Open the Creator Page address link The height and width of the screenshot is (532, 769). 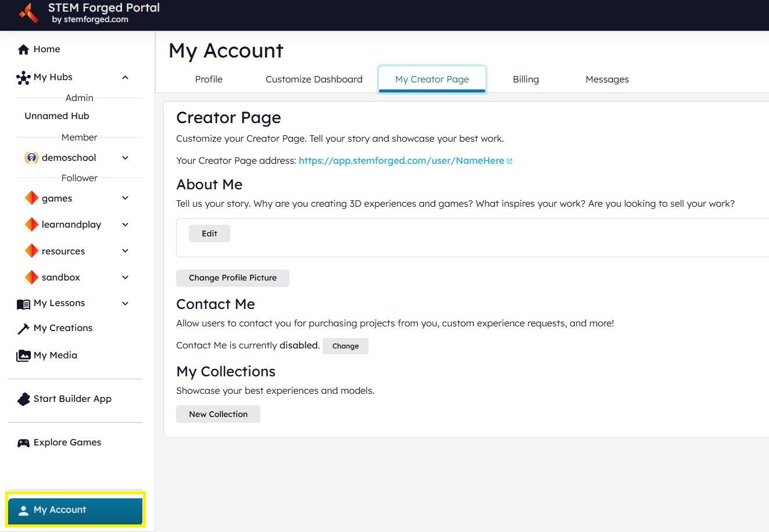coord(401,161)
